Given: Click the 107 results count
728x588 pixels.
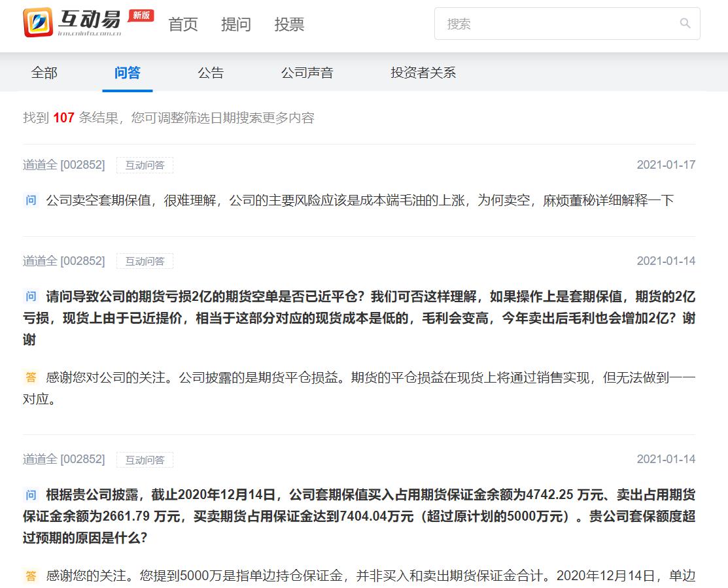Looking at the screenshot, I should click(x=63, y=118).
